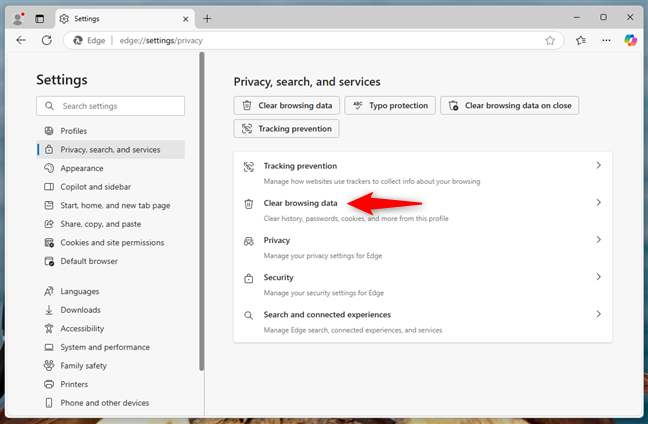This screenshot has height=424, width=648.
Task: Open Printers settings
Action: (x=110, y=384)
